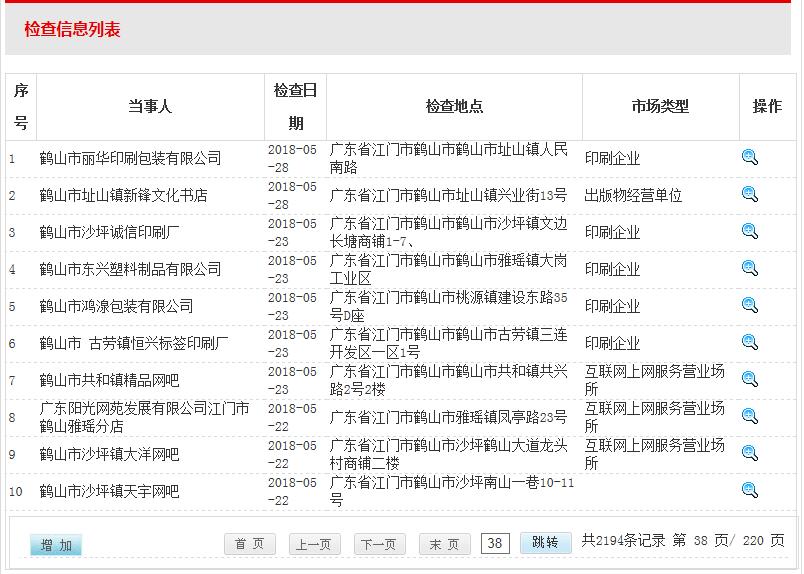Click the 检查日期 column header
This screenshot has width=804, height=574.
point(296,106)
